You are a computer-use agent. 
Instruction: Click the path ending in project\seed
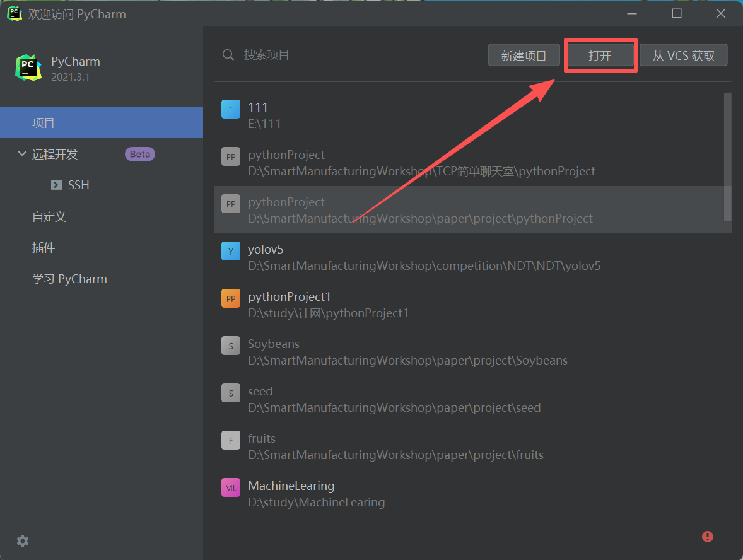tap(394, 408)
